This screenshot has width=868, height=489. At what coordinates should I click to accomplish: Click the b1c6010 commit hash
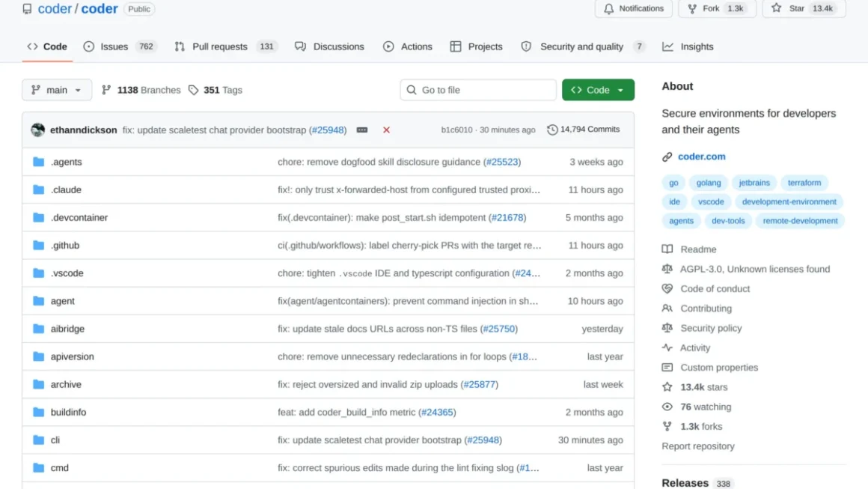point(456,130)
